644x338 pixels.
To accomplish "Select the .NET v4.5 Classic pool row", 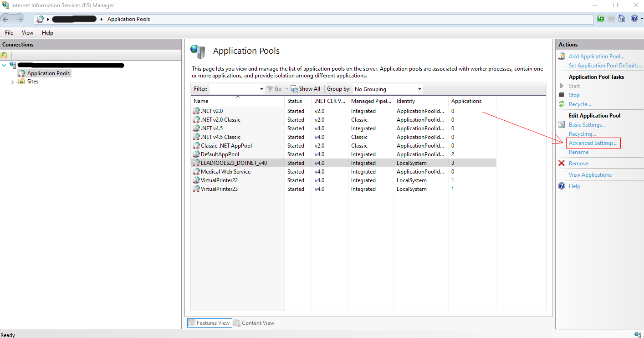I will click(343, 137).
